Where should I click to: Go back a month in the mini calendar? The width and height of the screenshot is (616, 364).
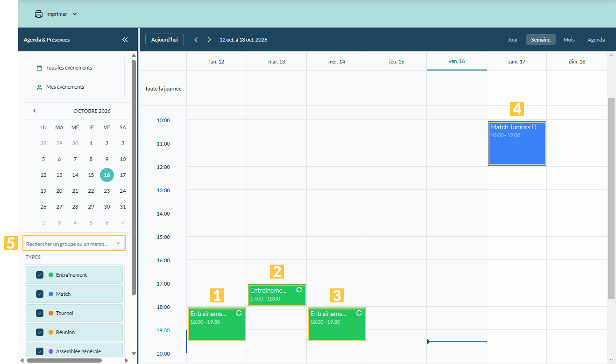(x=35, y=111)
